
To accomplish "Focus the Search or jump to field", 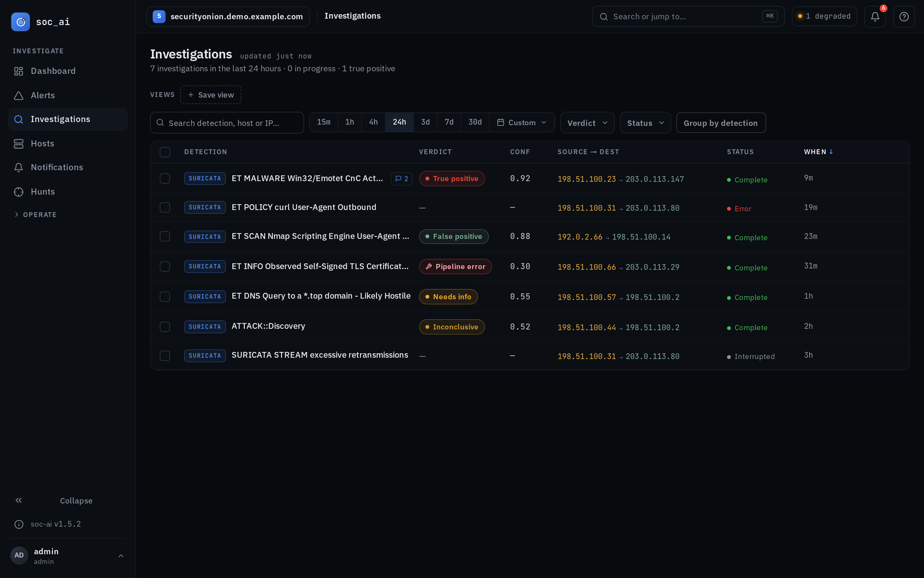I will [x=688, y=16].
